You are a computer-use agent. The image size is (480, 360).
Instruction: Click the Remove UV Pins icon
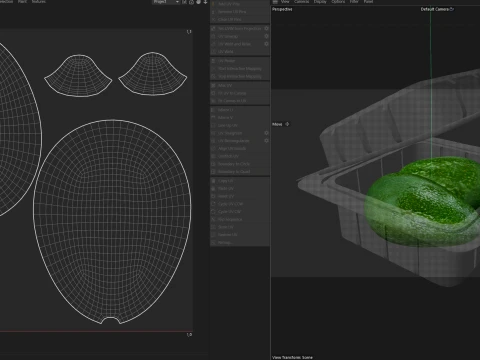coord(214,12)
